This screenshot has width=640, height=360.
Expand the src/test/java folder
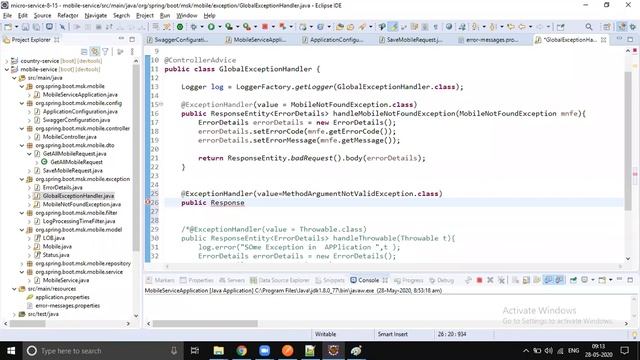tap(14, 314)
